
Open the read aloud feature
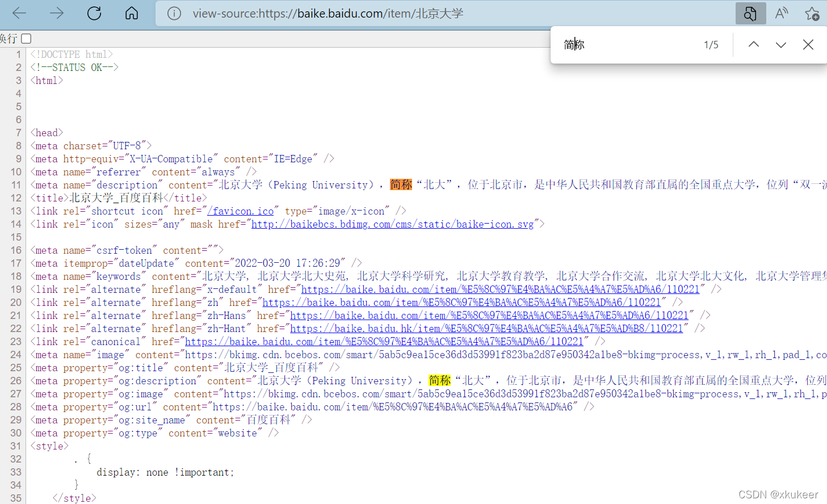click(x=782, y=13)
